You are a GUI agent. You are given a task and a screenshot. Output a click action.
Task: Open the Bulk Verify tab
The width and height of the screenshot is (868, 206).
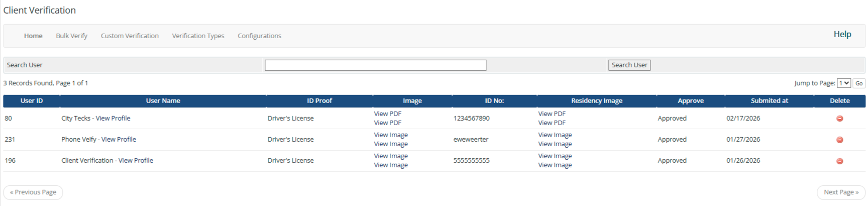point(71,36)
